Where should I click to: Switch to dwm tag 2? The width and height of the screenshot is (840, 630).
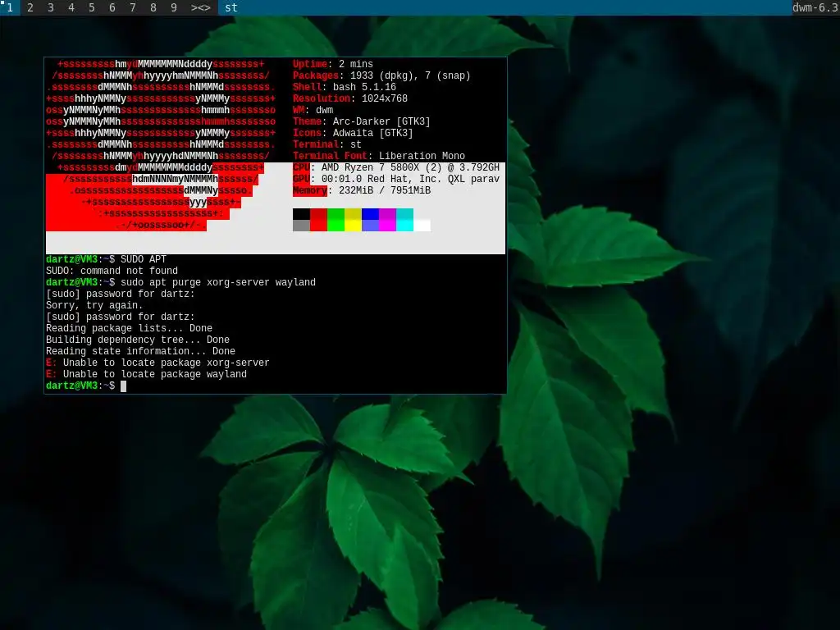pyautogui.click(x=30, y=7)
